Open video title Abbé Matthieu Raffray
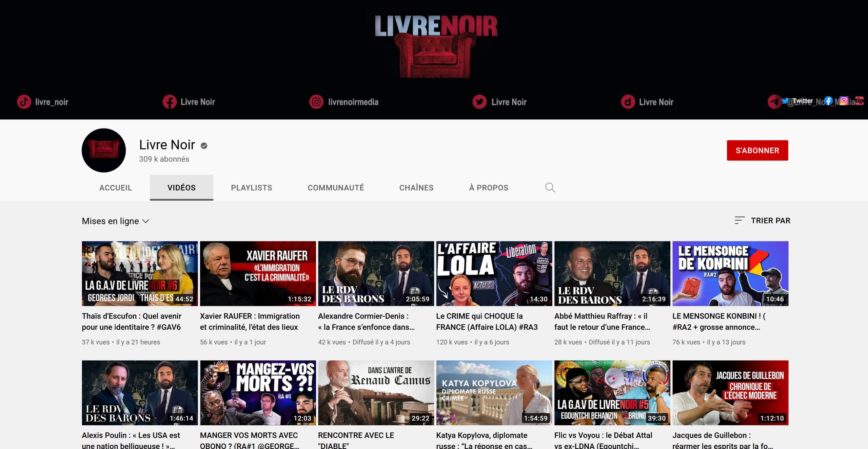The height and width of the screenshot is (449, 868). pyautogui.click(x=602, y=321)
